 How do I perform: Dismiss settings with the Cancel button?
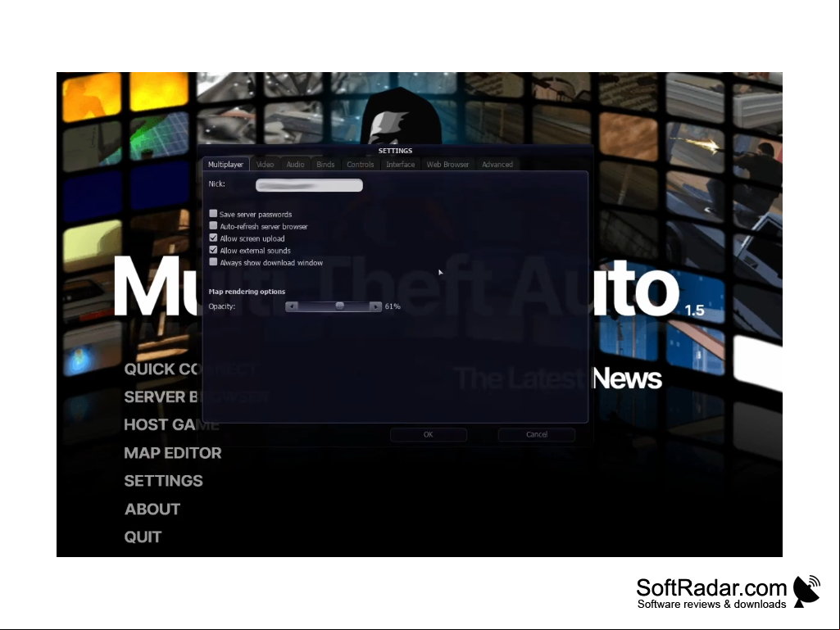tap(536, 434)
